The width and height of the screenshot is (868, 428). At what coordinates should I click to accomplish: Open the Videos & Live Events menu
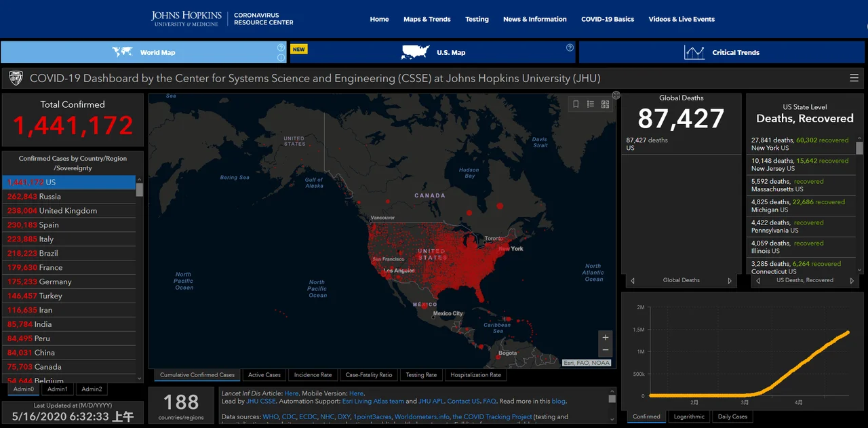(x=682, y=19)
